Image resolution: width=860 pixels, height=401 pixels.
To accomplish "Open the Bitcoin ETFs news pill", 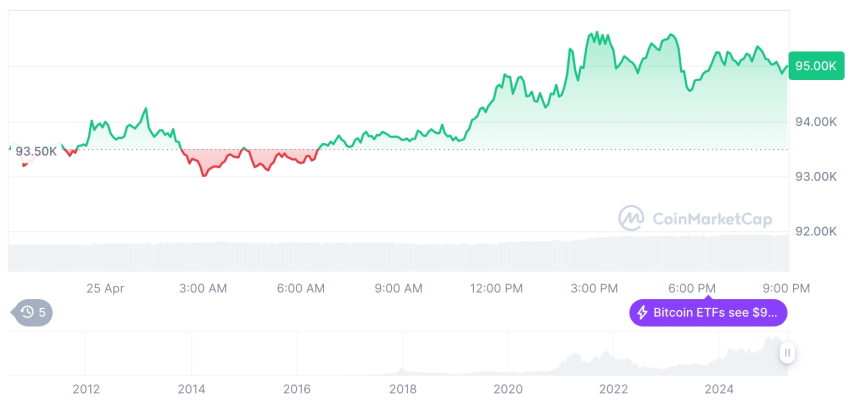I will 708,313.
